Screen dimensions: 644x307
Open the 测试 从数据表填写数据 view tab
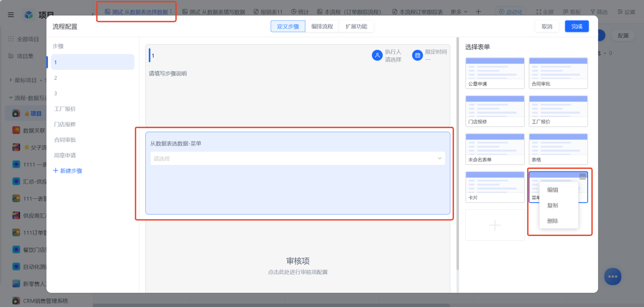click(x=213, y=12)
